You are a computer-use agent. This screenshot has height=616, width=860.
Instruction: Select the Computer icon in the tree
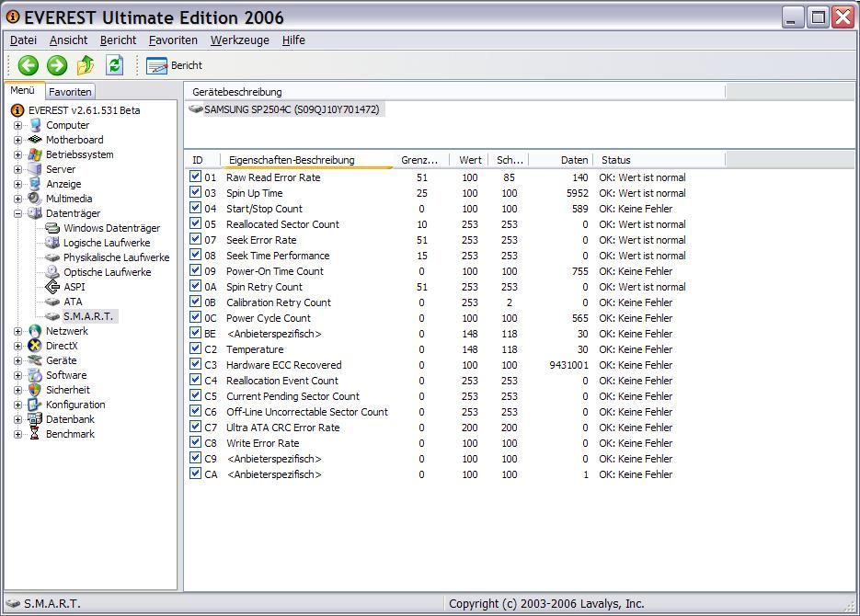(x=35, y=125)
